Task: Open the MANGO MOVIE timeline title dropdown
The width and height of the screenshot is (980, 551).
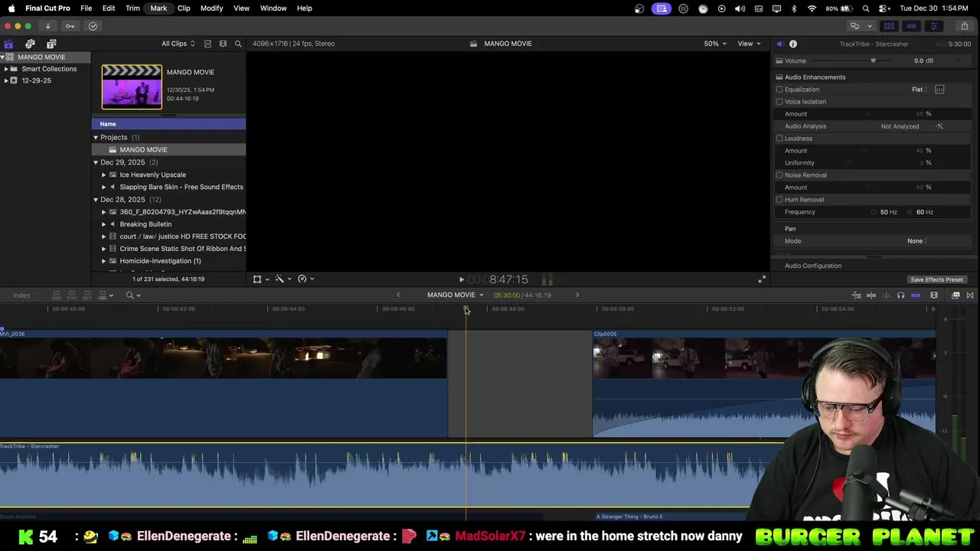Action: click(456, 295)
